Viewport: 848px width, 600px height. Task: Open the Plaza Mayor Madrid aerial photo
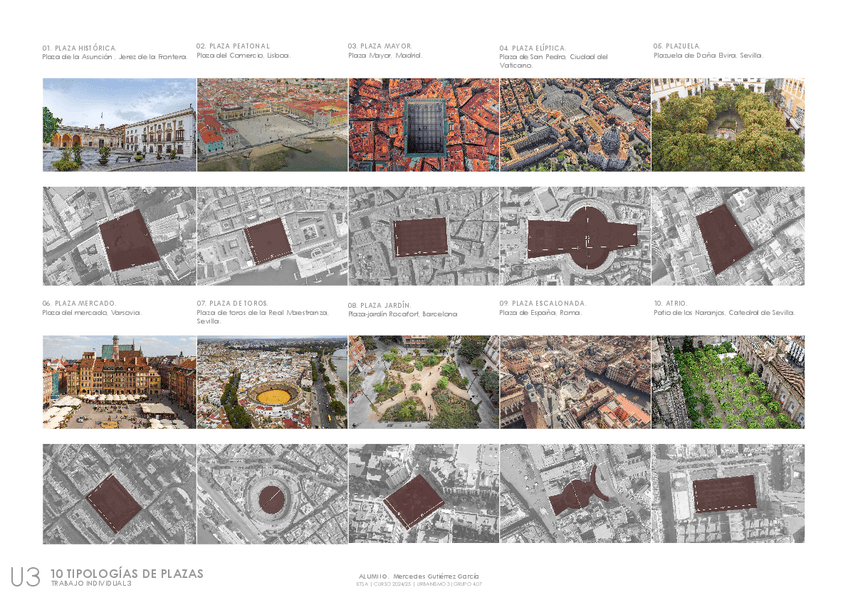(x=423, y=125)
